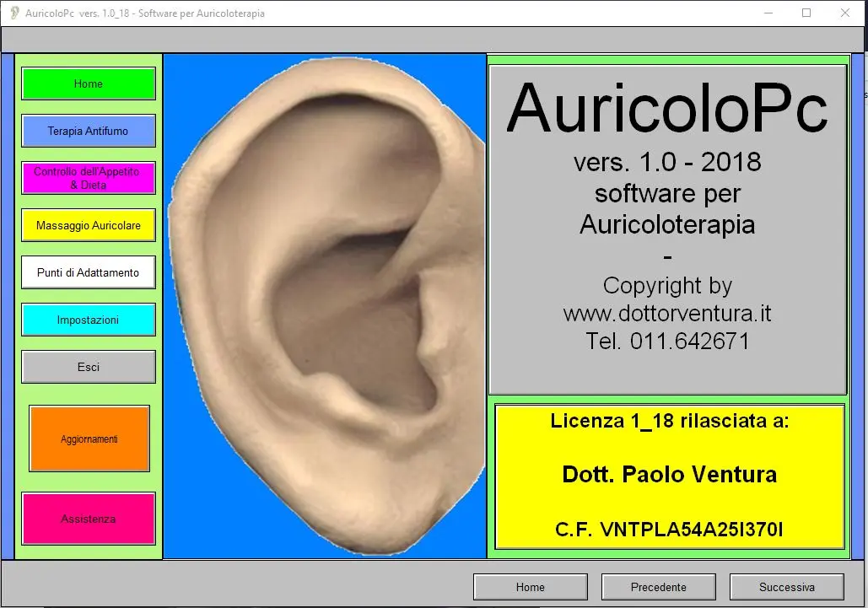Open Terapia Antifumo section
The image size is (868, 608).
click(89, 131)
